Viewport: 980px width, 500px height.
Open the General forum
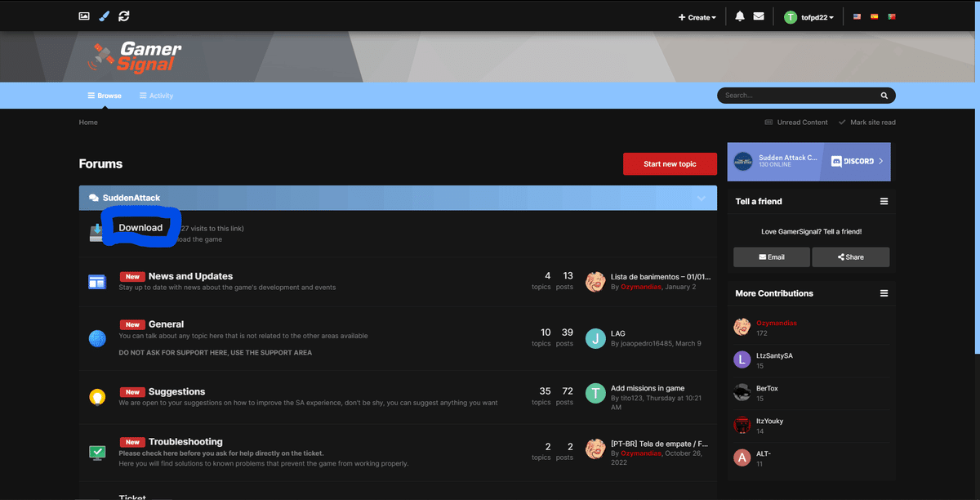pos(166,324)
